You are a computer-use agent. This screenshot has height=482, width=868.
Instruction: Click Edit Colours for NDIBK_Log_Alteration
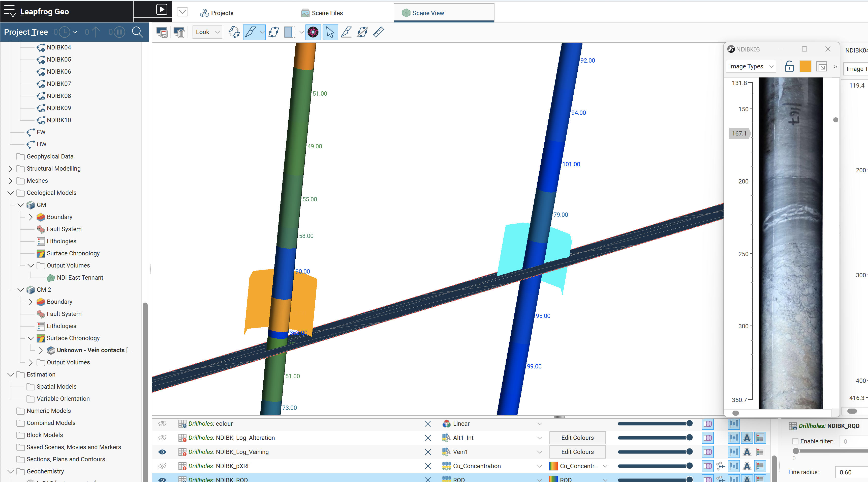coord(577,438)
